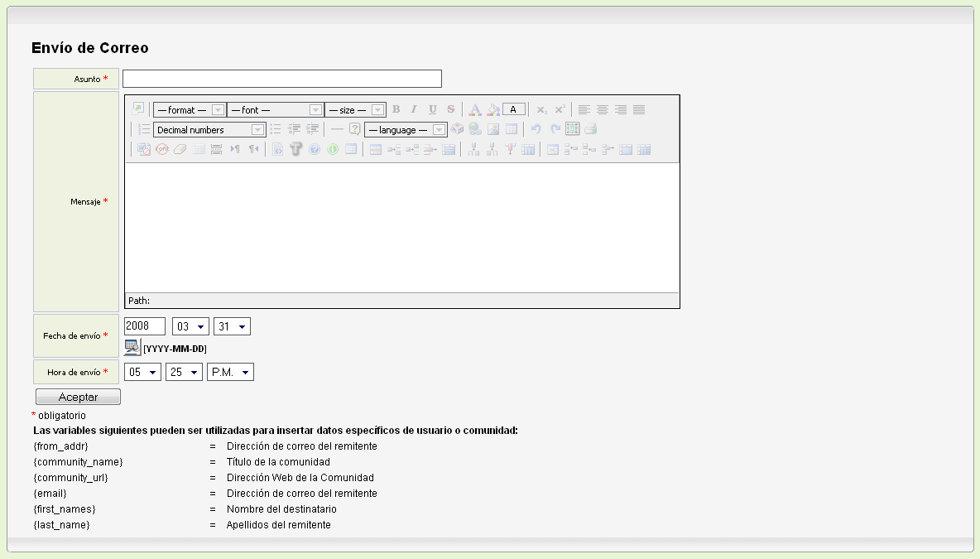Open the blue editor help icon

(315, 149)
